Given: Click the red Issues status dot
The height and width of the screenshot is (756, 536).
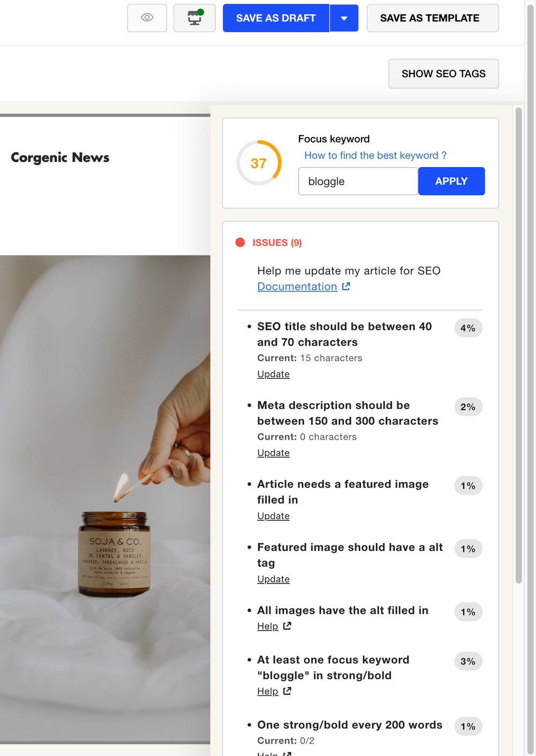Looking at the screenshot, I should point(240,243).
